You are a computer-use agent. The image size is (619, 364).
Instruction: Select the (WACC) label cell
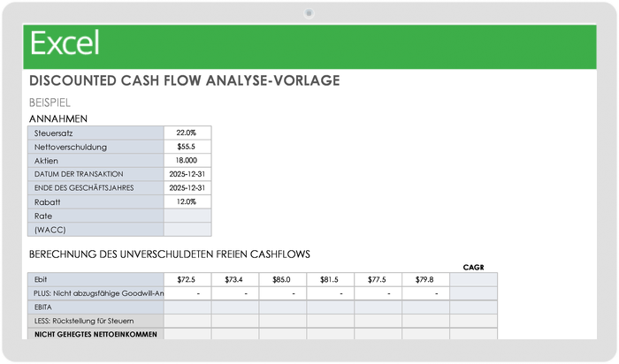[96, 230]
